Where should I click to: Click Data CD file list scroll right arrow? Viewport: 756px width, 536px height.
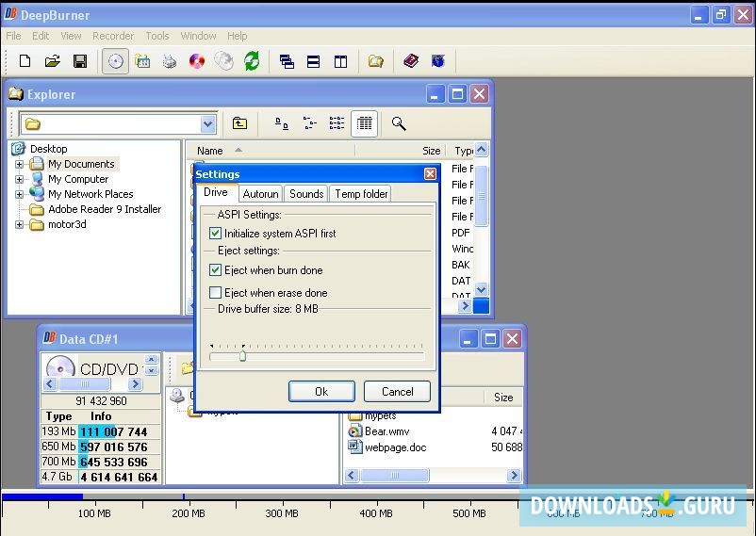coord(514,476)
